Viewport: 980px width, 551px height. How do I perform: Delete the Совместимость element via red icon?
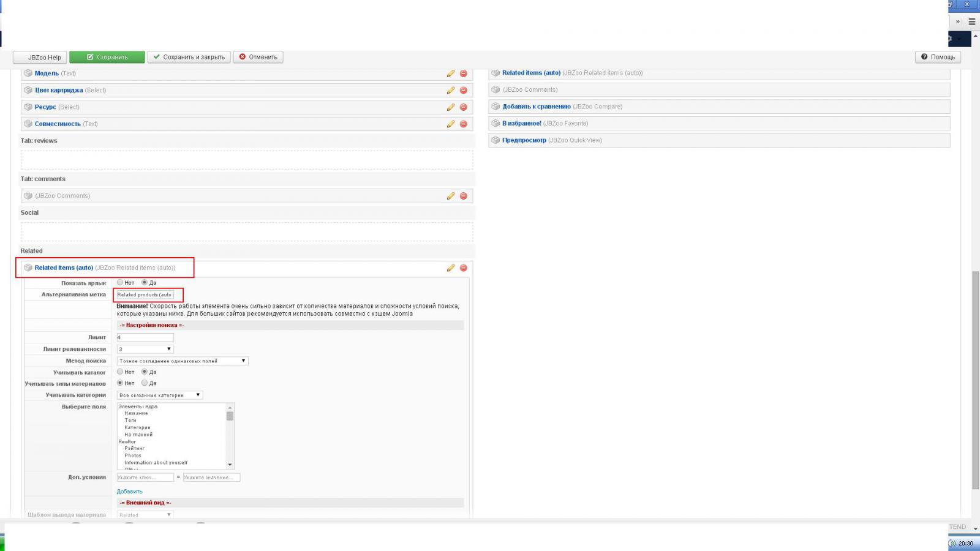pos(463,124)
